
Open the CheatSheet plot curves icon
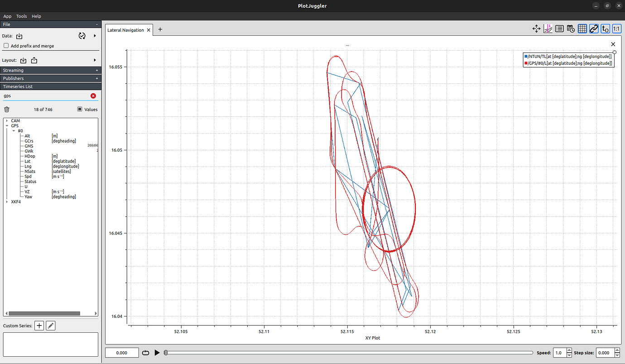pyautogui.click(x=548, y=29)
